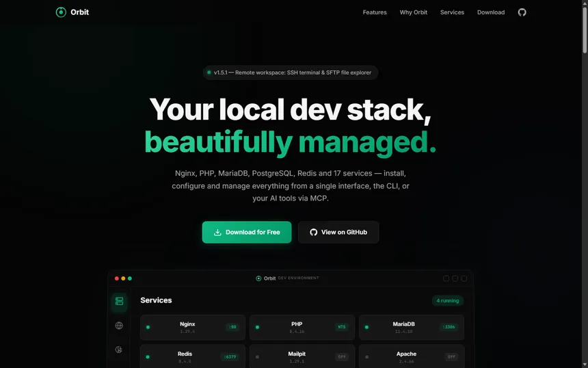The height and width of the screenshot is (368, 588).
Task: Click the scrollbar up arrow
Action: pyautogui.click(x=585, y=3)
